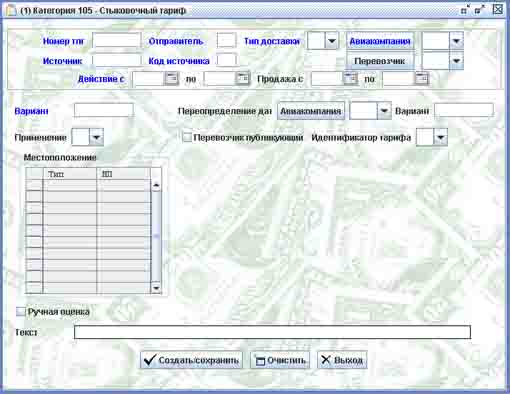This screenshot has width=510, height=394.
Task: Click the detach window icon in title bar
Action: (465, 10)
